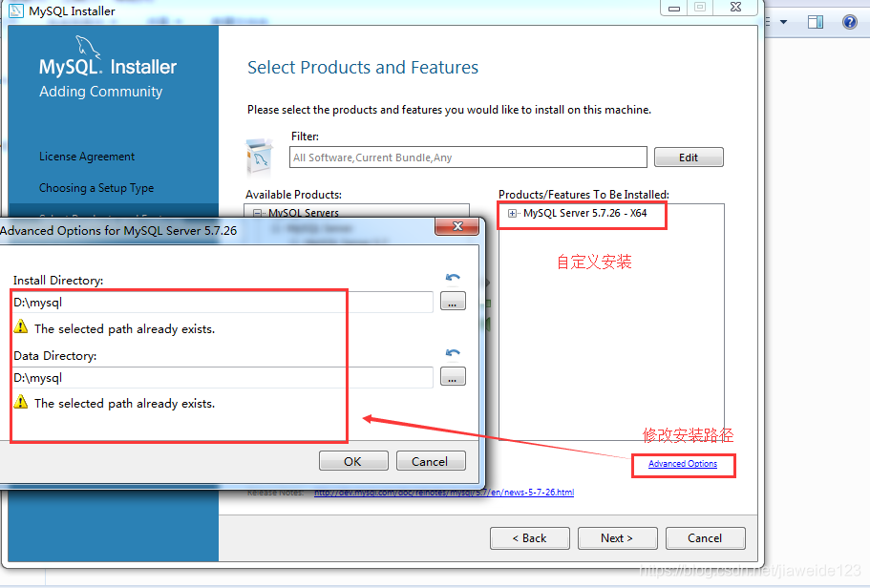Select the License Agreement step
870x588 pixels.
[x=87, y=157]
